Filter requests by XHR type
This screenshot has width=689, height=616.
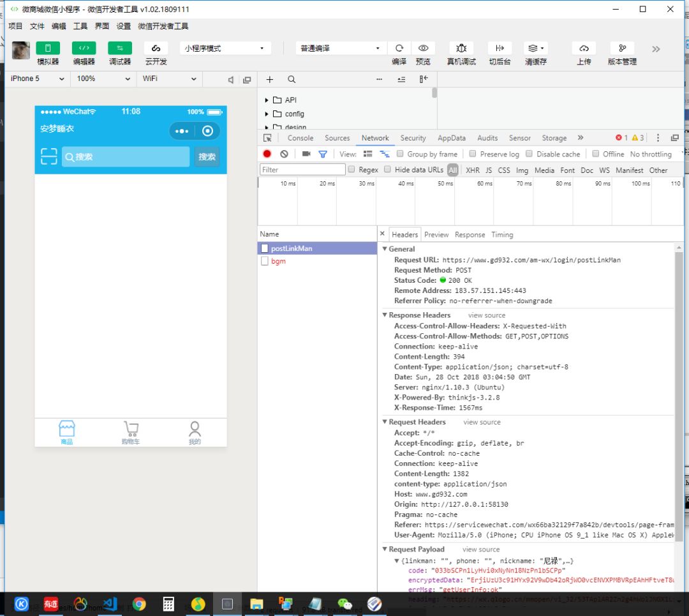click(x=473, y=170)
